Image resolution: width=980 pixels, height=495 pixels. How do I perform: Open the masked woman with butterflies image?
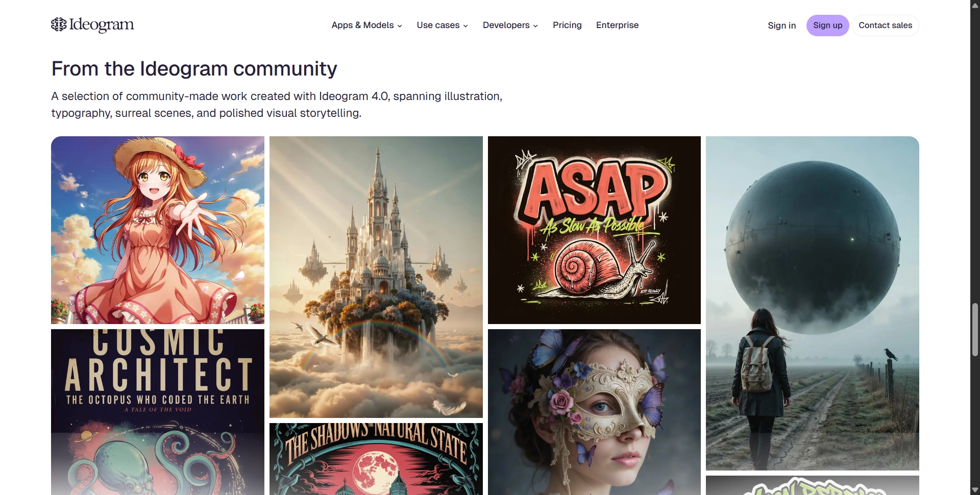point(594,412)
